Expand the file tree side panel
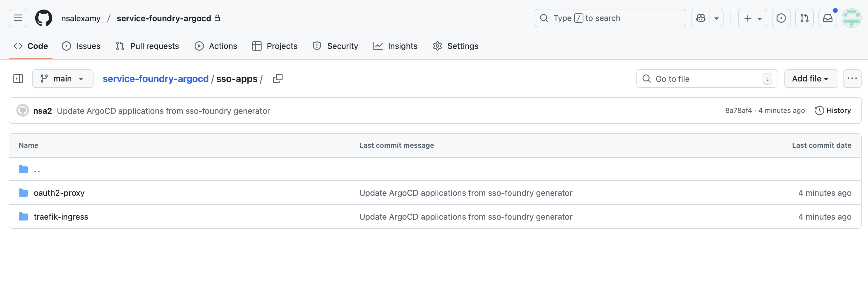The image size is (868, 281). 18,79
